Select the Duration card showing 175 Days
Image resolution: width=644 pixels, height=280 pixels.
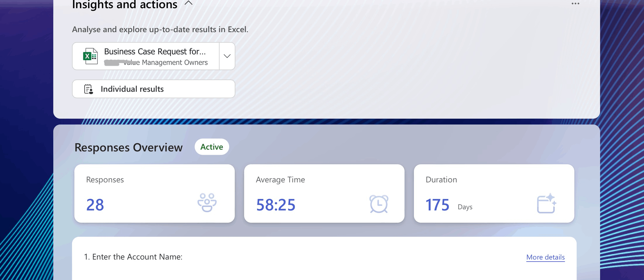pos(494,193)
